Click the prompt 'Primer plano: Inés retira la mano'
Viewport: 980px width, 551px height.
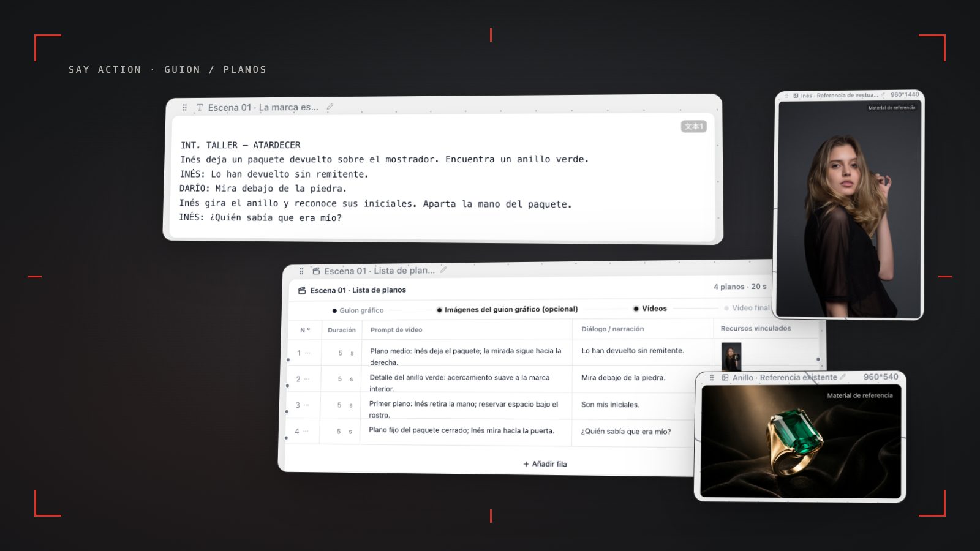pyautogui.click(x=464, y=410)
